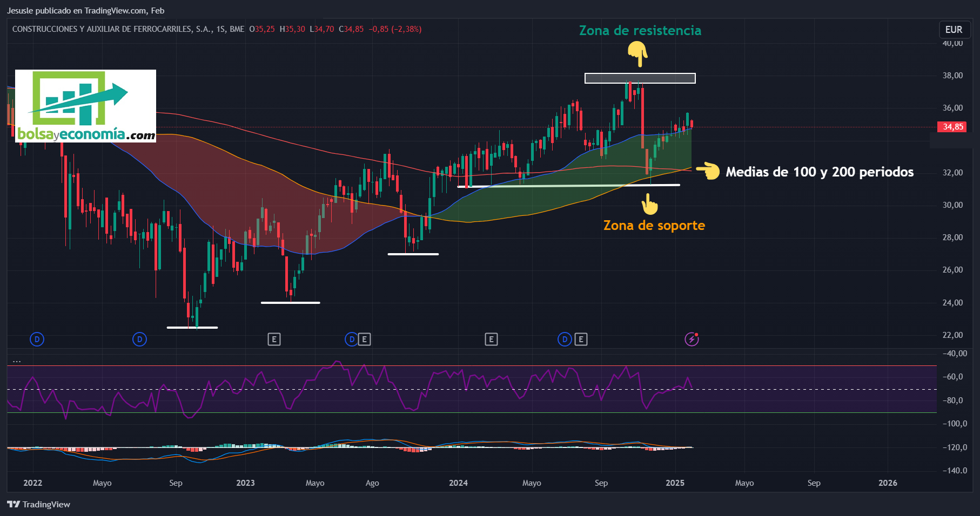Click the 36,00 price axis label
This screenshot has height=516, width=980.
click(952, 108)
